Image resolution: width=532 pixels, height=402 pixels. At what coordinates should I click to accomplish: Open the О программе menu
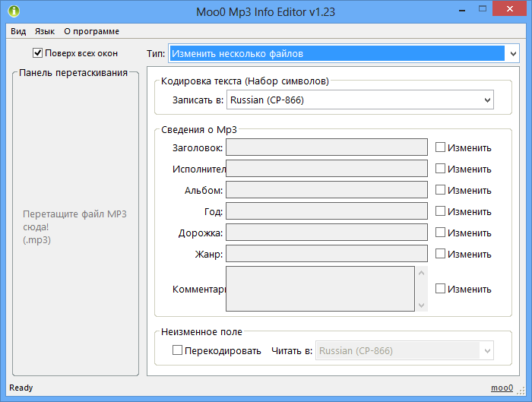click(92, 31)
